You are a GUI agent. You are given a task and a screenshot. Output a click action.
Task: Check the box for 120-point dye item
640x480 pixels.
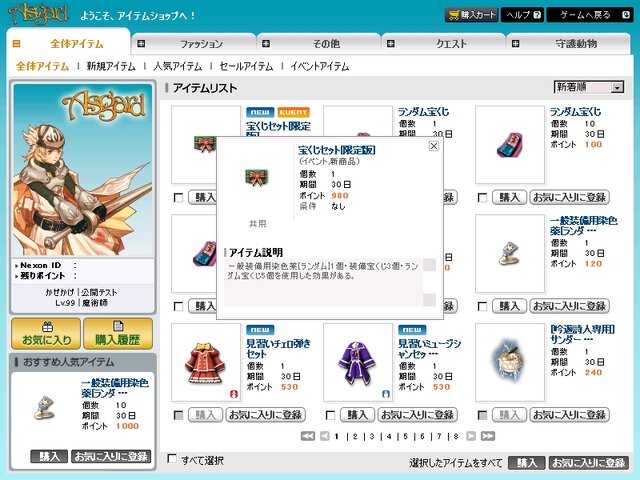click(482, 307)
